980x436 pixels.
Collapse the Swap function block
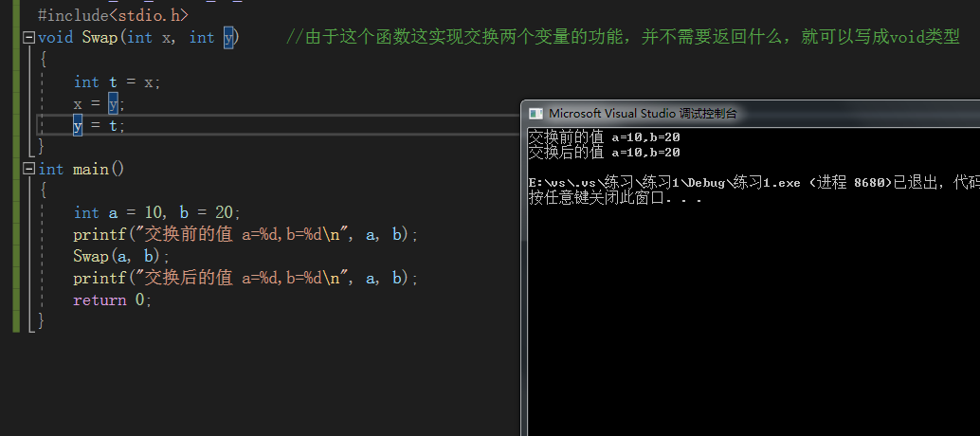28,38
